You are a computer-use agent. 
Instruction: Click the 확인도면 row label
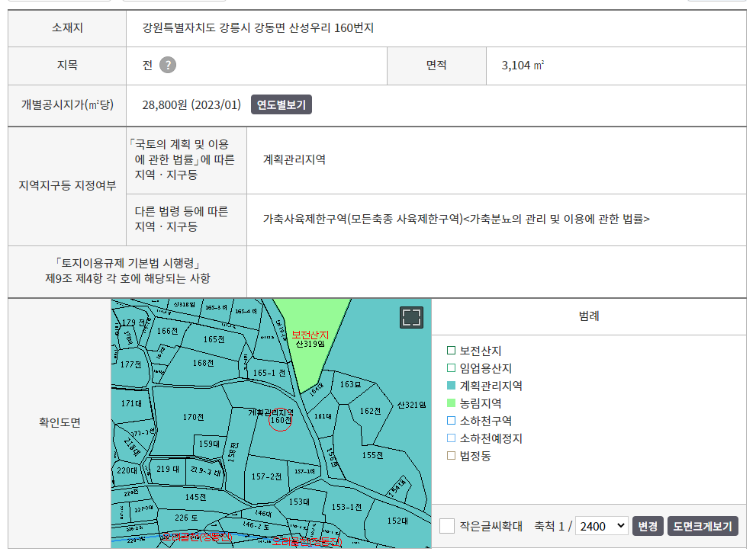[x=60, y=422]
